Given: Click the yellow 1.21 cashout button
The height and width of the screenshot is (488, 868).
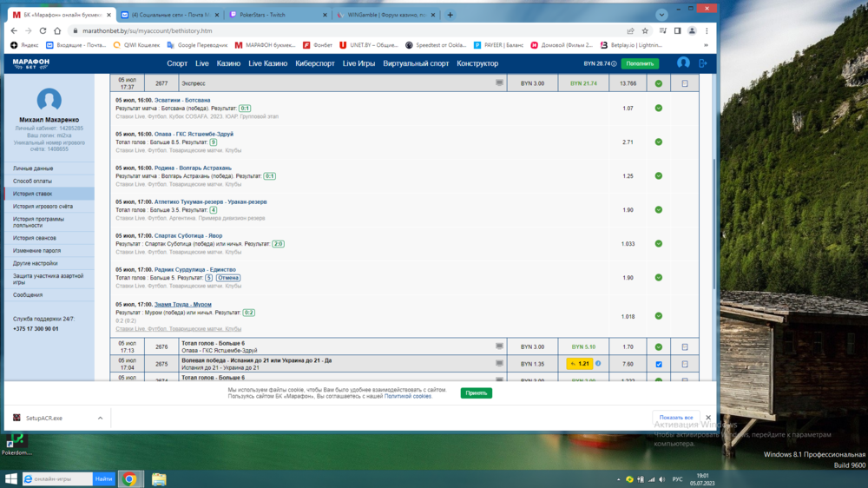Looking at the screenshot, I should [579, 364].
